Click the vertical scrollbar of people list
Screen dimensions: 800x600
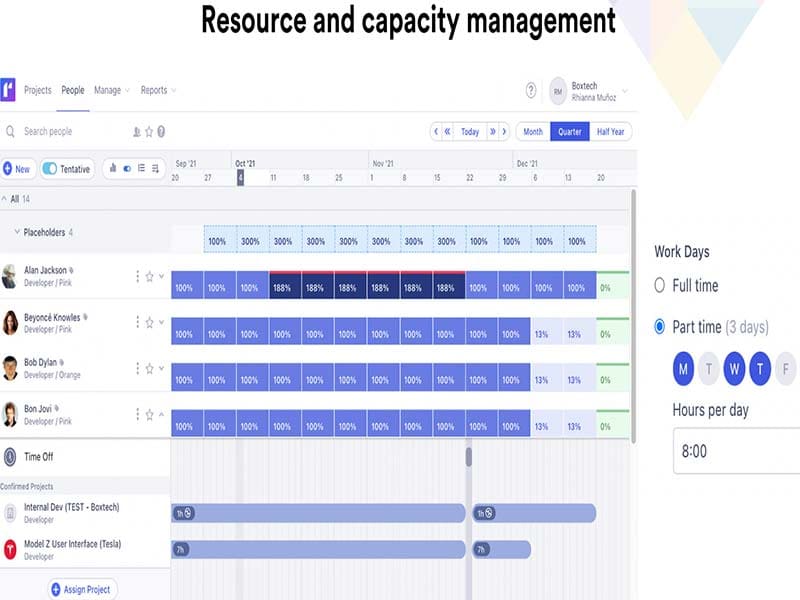[634, 316]
